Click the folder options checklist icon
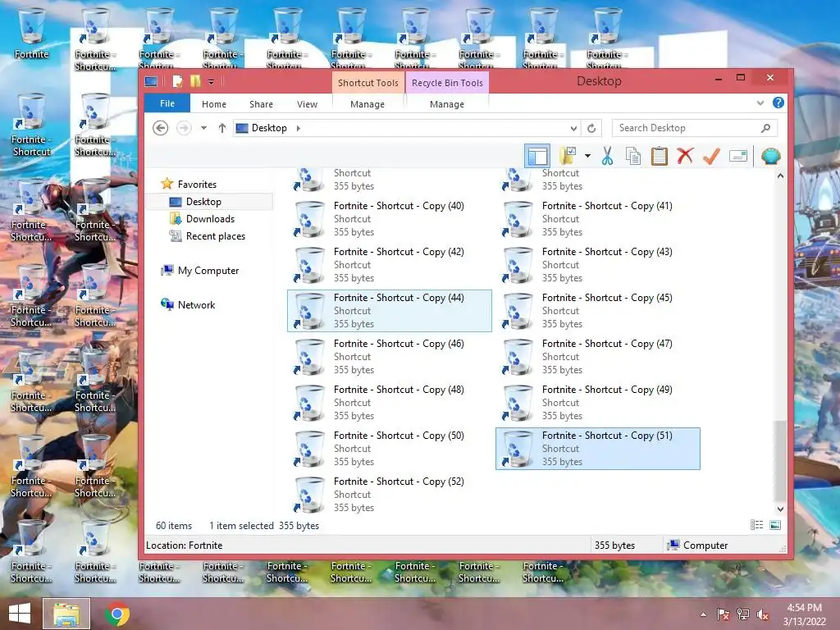 click(568, 156)
